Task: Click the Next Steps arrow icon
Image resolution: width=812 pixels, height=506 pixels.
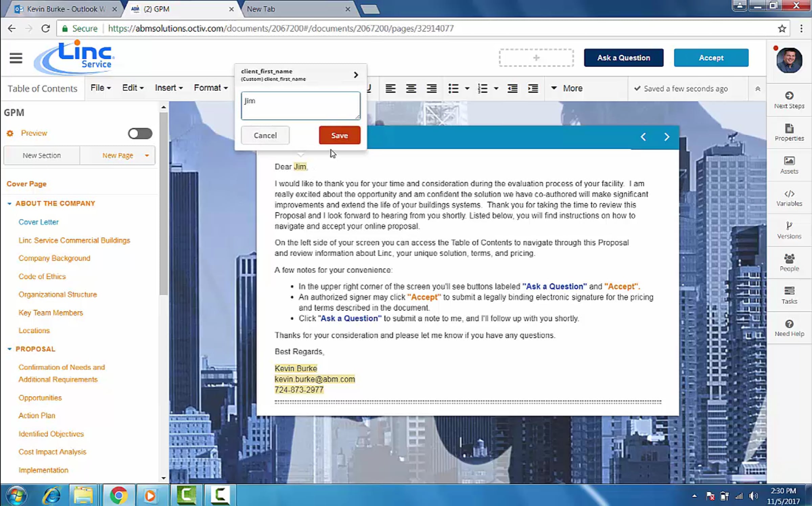Action: coord(789,96)
